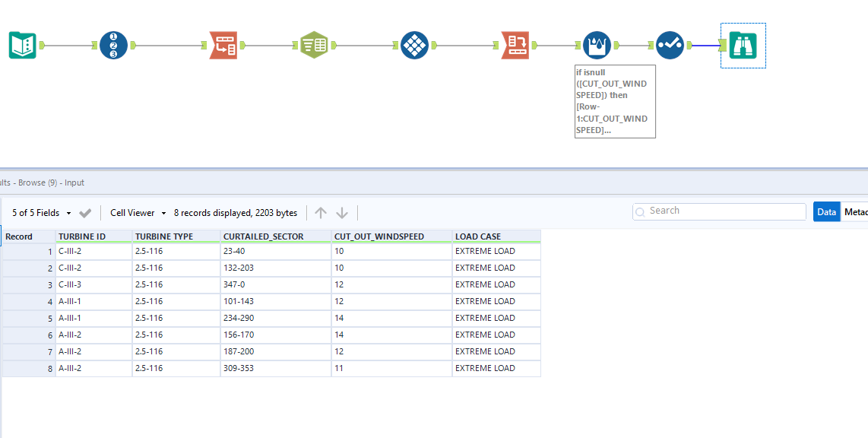Select the Record ID tool
Image resolution: width=868 pixels, height=438 pixels.
112,45
